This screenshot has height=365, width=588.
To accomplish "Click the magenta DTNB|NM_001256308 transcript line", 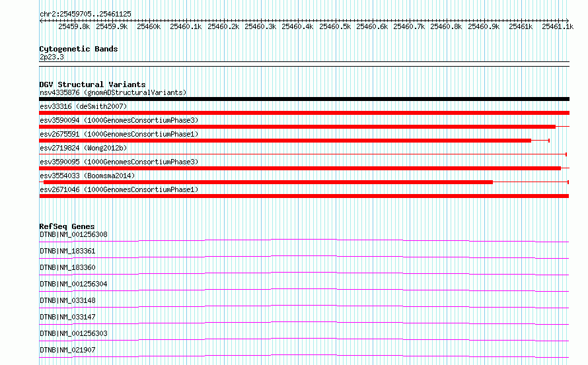I will click(x=304, y=240).
